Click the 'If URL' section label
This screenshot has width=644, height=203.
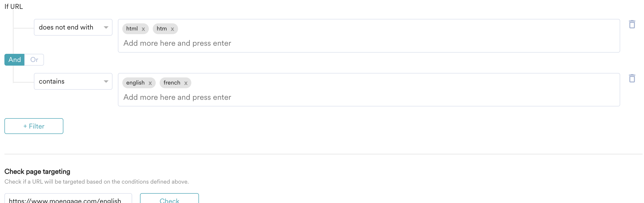[13, 7]
